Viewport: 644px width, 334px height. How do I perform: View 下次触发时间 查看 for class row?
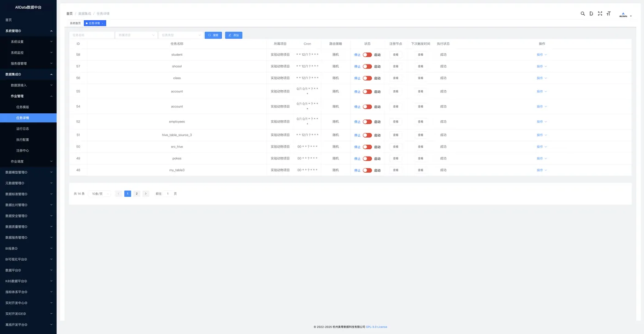[420, 78]
